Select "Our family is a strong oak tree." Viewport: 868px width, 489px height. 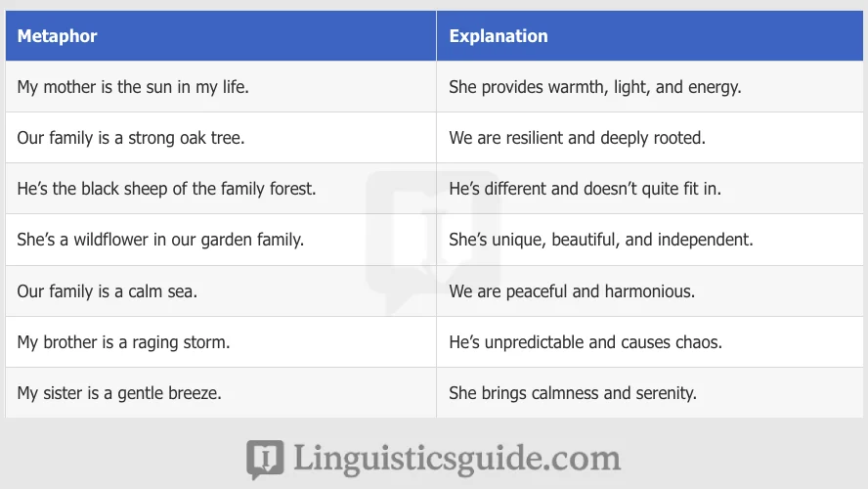tap(131, 138)
